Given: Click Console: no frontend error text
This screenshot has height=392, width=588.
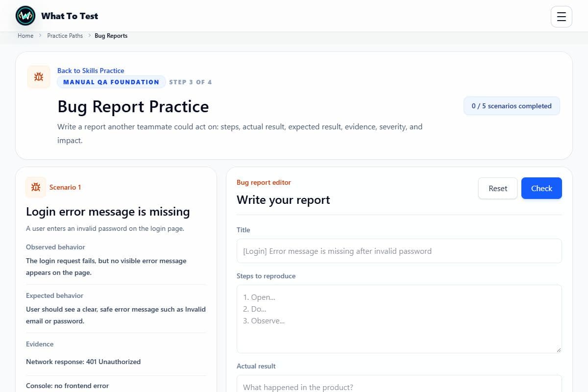Looking at the screenshot, I should point(67,386).
